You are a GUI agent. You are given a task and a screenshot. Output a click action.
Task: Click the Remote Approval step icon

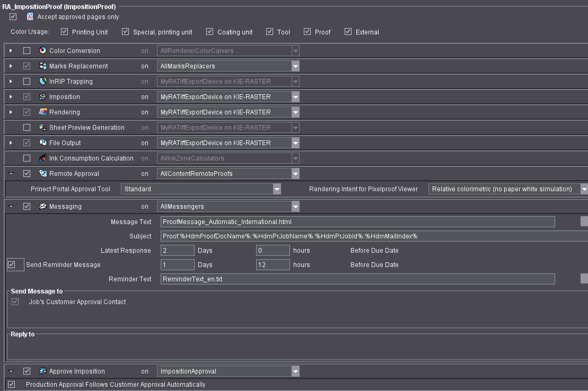(x=43, y=174)
